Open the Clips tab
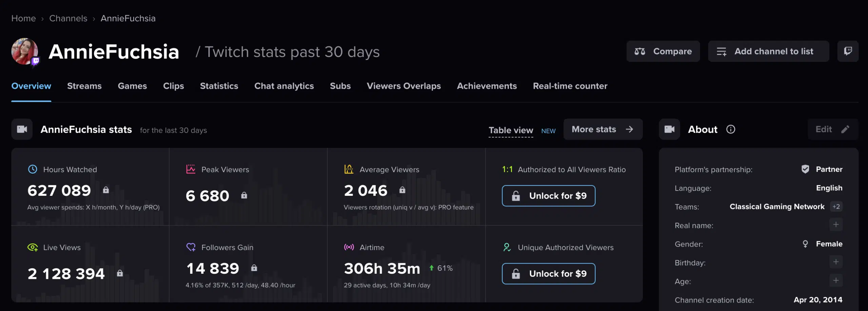Image resolution: width=868 pixels, height=311 pixels. click(x=174, y=86)
